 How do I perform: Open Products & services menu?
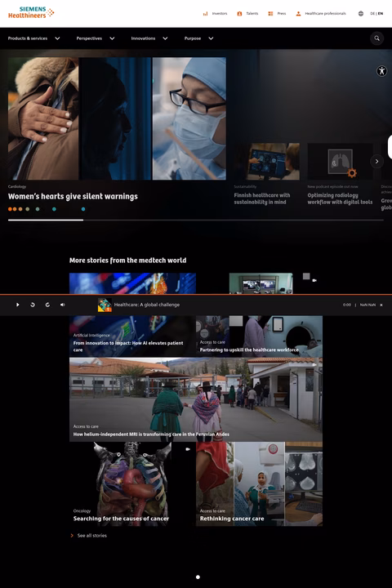click(x=28, y=38)
